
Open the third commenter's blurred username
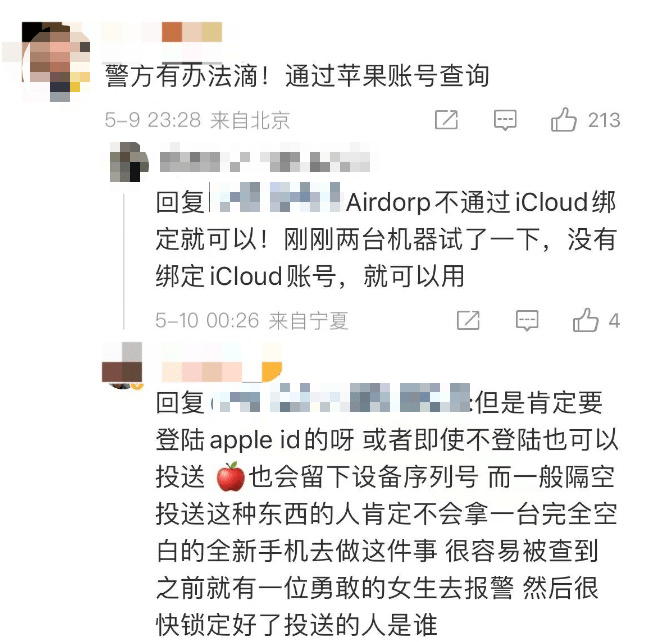(x=222, y=371)
